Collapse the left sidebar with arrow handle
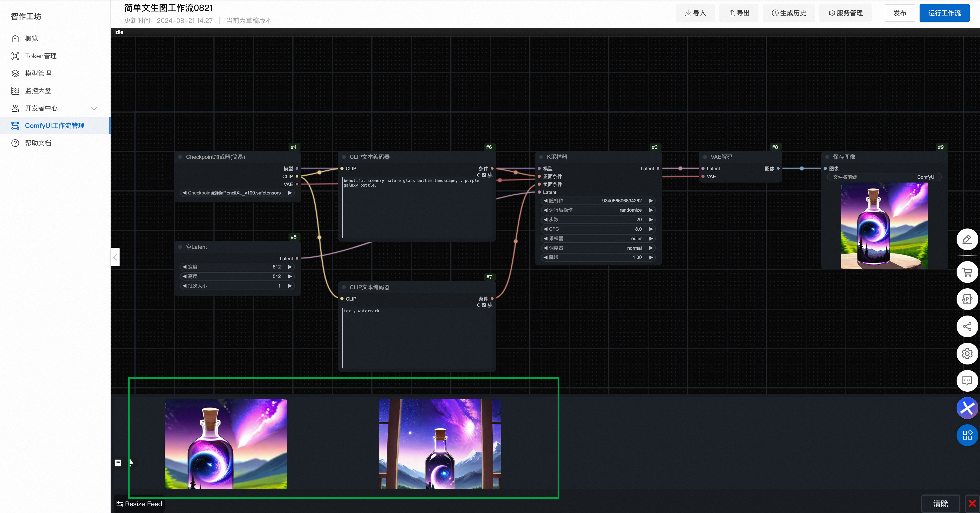The width and height of the screenshot is (980, 513). [x=115, y=257]
